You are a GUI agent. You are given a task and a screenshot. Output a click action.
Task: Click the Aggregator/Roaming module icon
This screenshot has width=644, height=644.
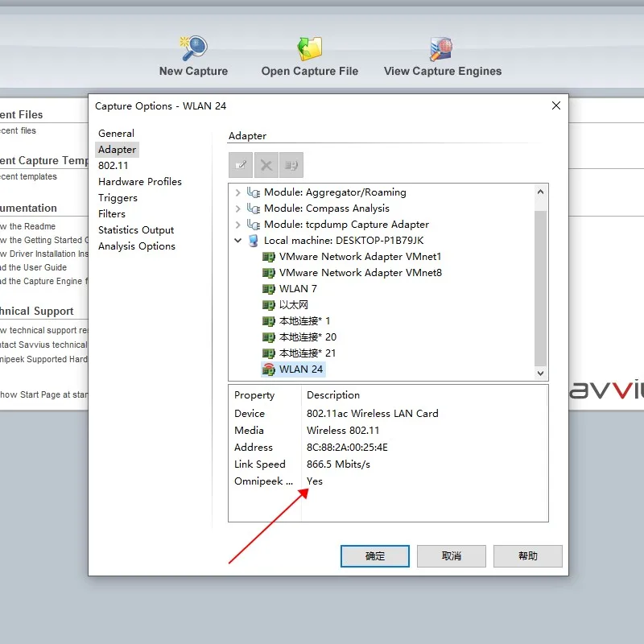click(254, 192)
